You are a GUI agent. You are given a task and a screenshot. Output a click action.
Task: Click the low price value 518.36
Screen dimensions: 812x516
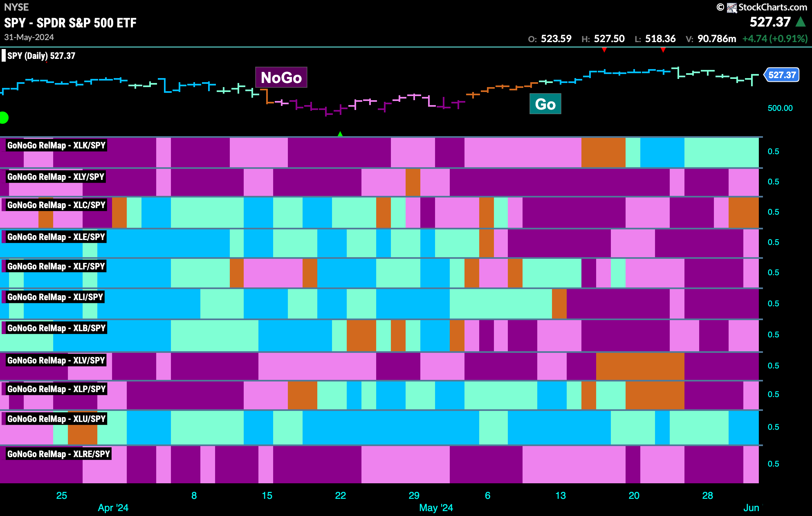660,39
